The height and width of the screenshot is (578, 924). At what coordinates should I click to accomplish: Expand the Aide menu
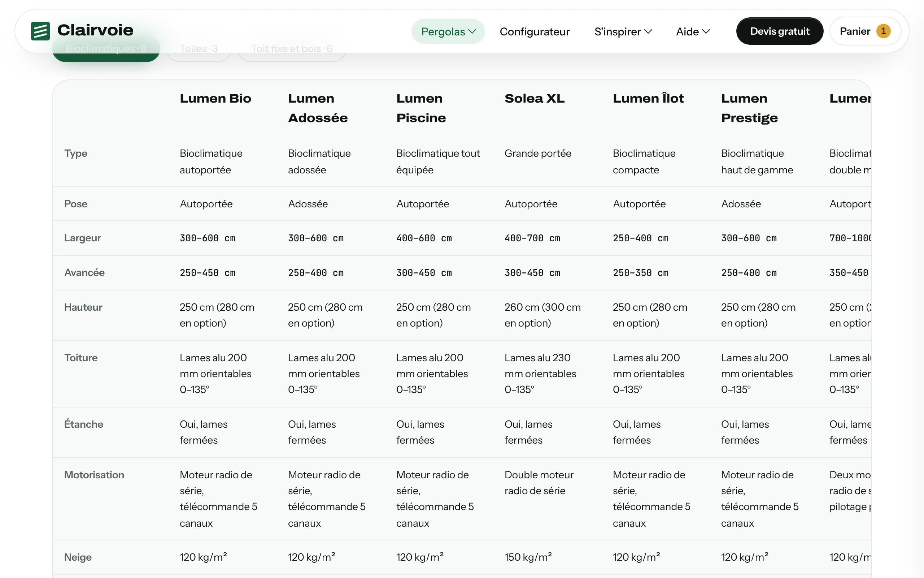693,31
